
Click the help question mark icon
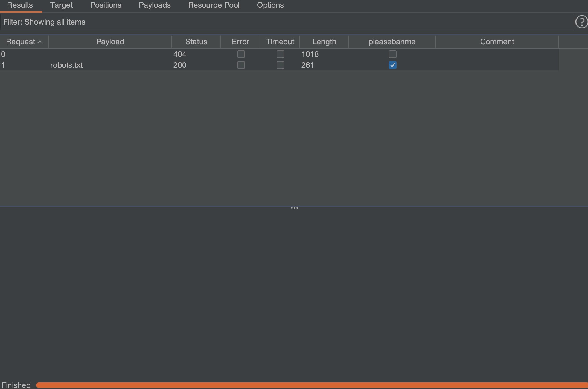pos(581,22)
